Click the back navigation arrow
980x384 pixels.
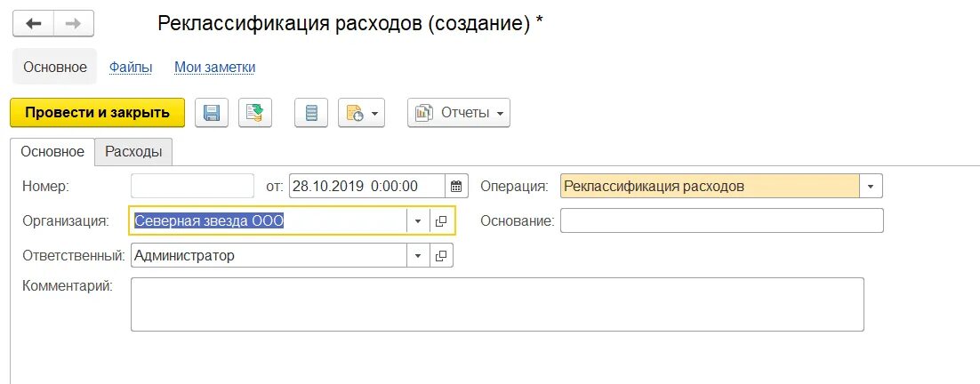pos(33,24)
